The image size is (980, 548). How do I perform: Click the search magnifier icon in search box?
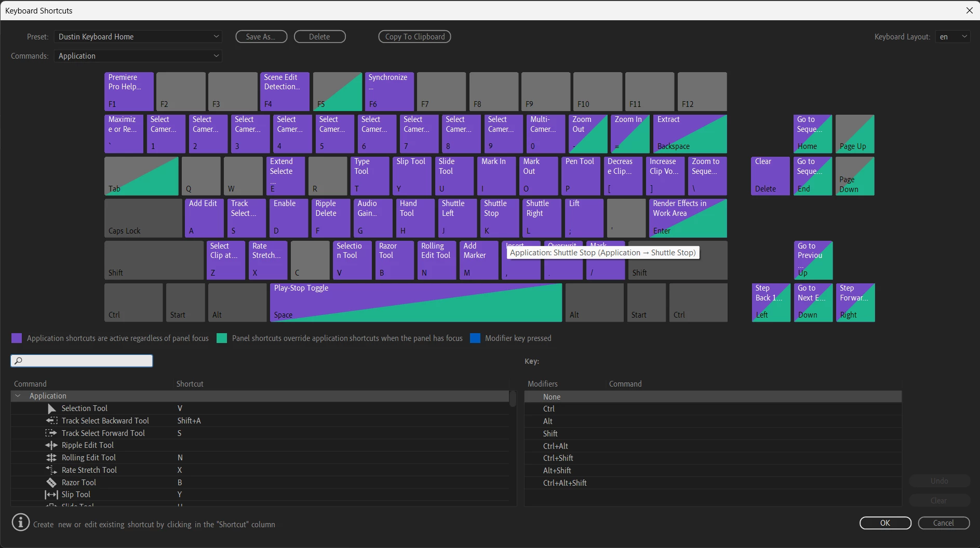coord(18,361)
